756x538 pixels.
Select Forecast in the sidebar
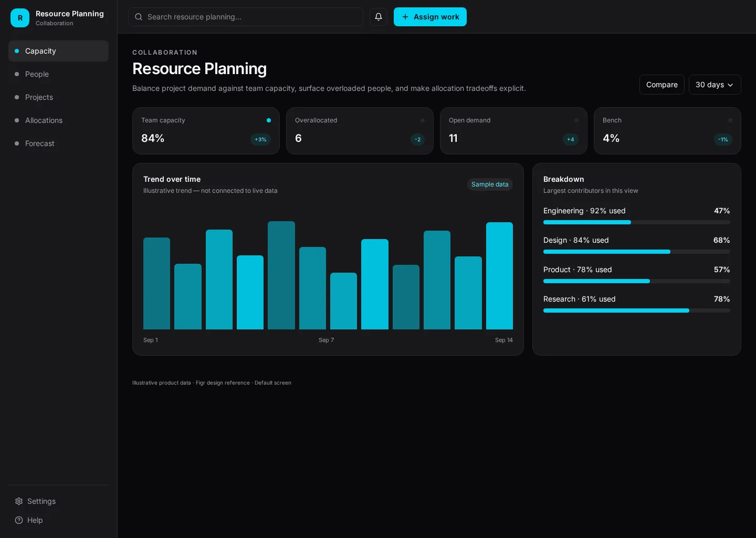58,143
